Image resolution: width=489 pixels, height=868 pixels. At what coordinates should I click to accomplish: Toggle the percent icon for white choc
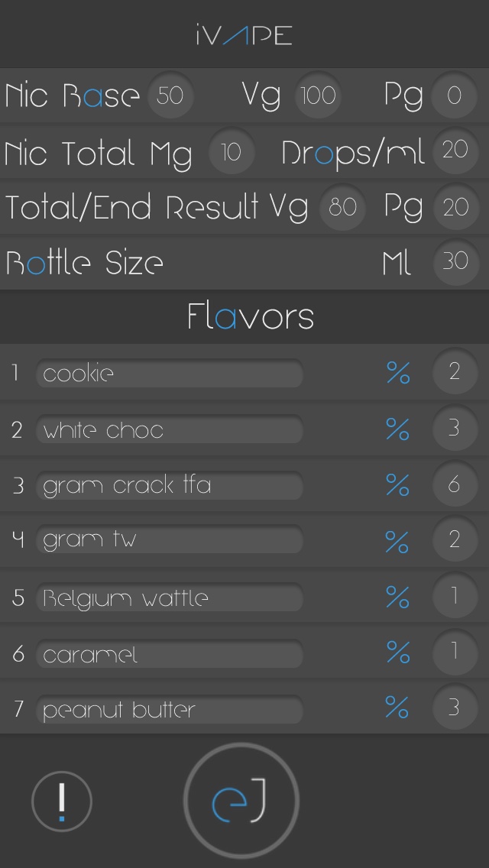(397, 429)
